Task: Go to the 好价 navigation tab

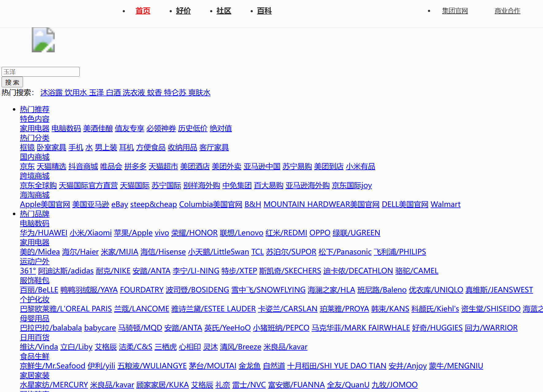Action: click(183, 11)
